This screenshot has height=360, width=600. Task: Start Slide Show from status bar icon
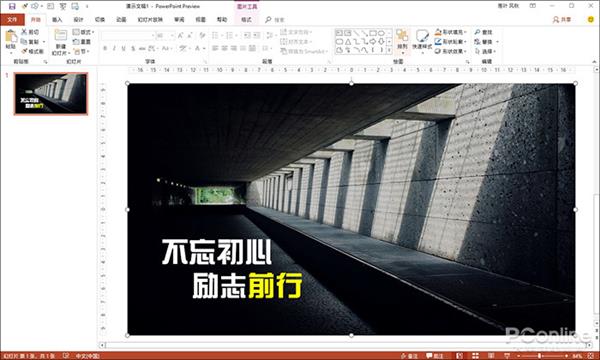[507, 356]
